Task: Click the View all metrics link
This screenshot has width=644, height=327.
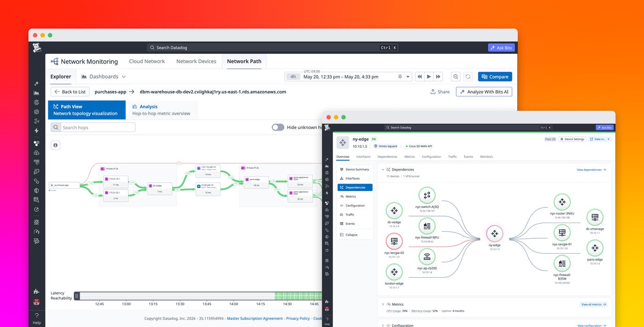Action: pyautogui.click(x=593, y=304)
